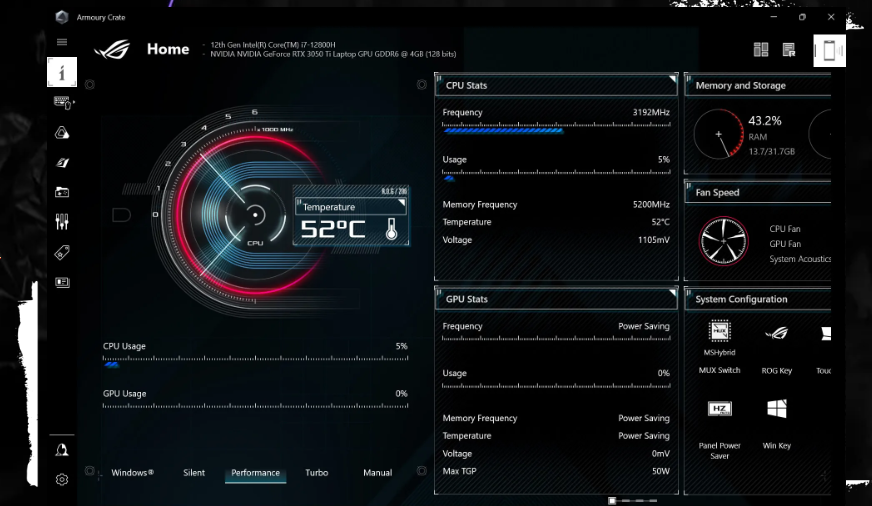Expand the CPU Stats panel corner arrow

[x=672, y=79]
